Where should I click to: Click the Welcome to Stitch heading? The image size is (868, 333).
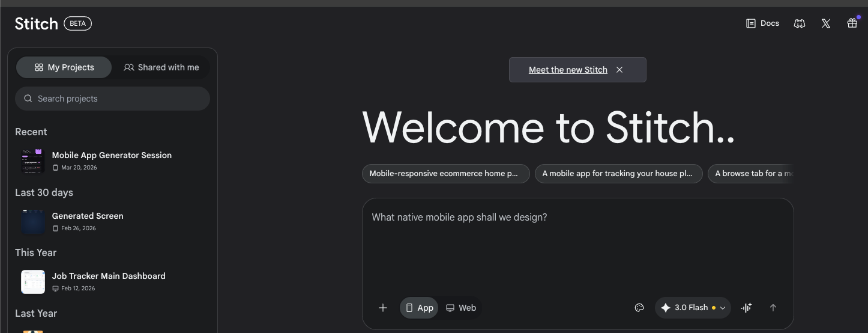tap(549, 127)
